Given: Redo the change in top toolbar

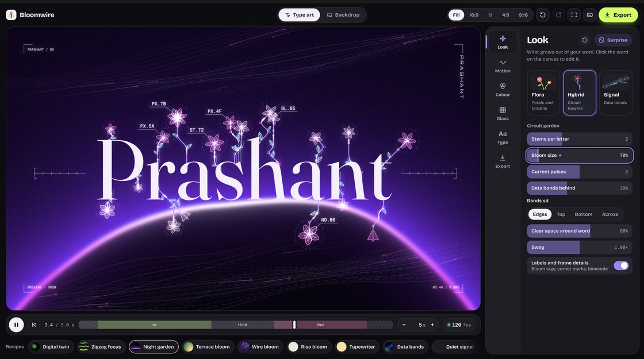Looking at the screenshot, I should click(x=558, y=15).
